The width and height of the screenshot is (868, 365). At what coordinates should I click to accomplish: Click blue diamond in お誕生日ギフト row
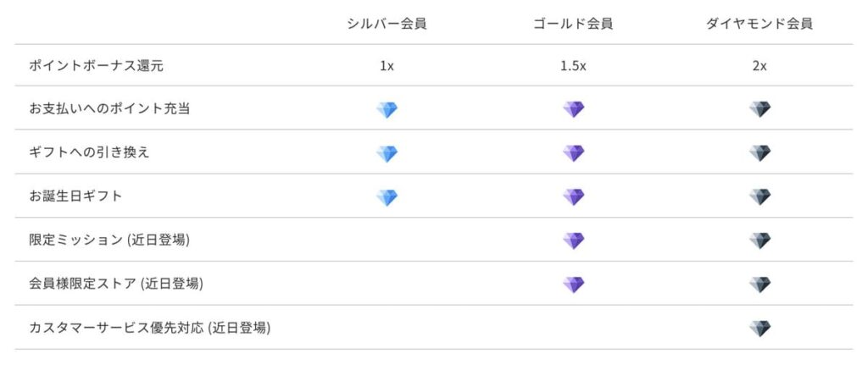(387, 196)
